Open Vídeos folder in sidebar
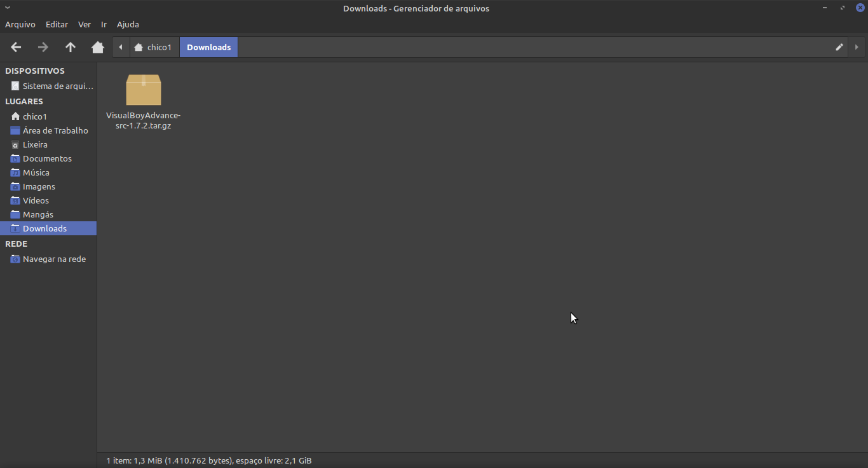 coord(48,200)
